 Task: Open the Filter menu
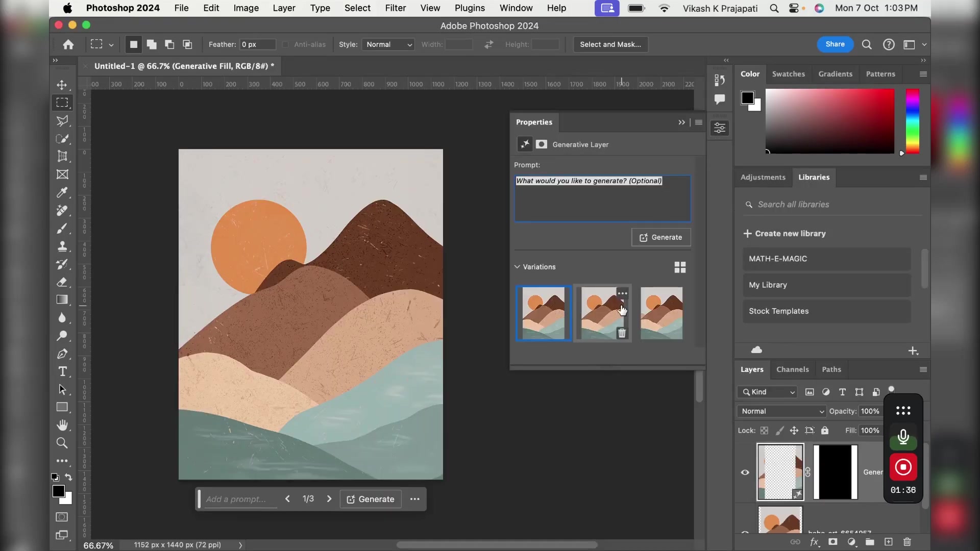(x=396, y=8)
